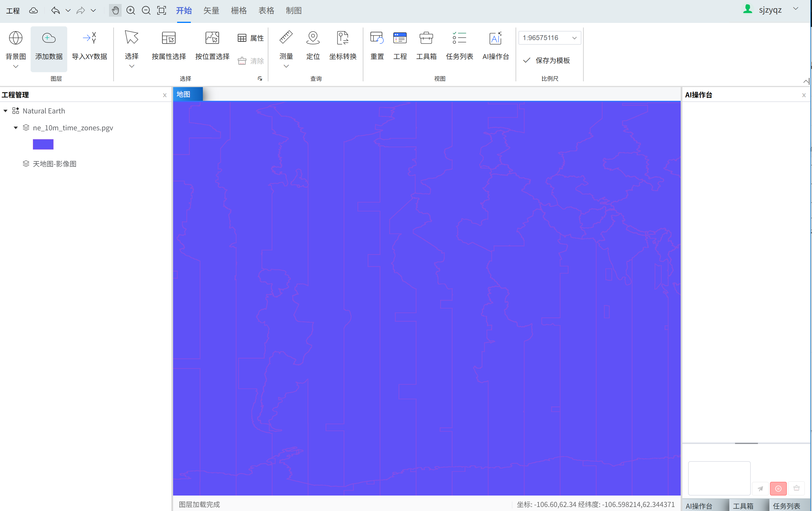Viewport: 812px width, 511px height.
Task: Click the Attributes (属性) button
Action: point(251,38)
